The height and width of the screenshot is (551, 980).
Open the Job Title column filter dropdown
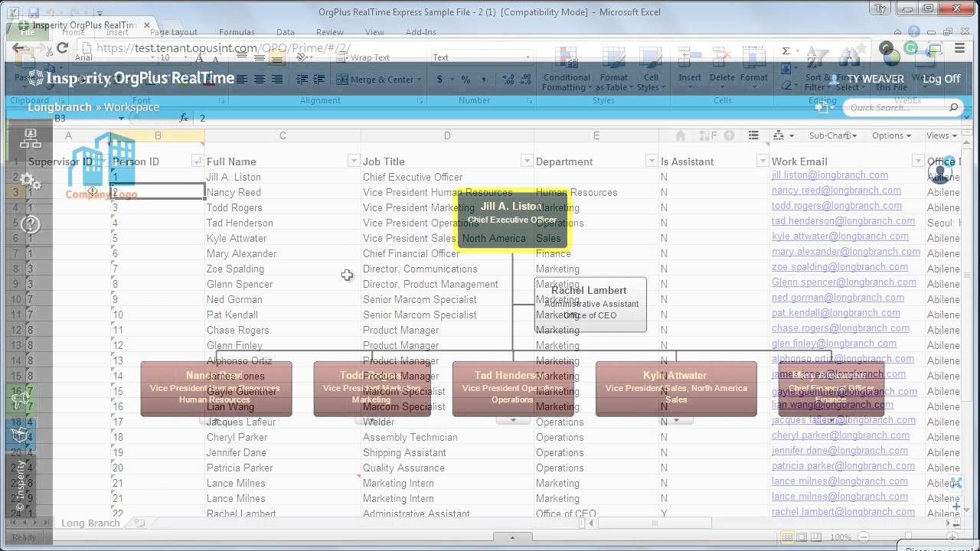coord(527,161)
